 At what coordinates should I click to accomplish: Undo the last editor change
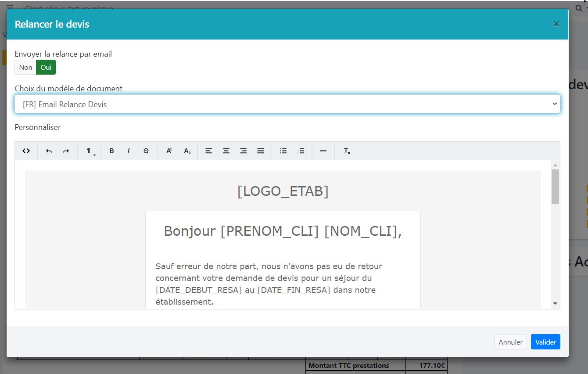pyautogui.click(x=49, y=151)
